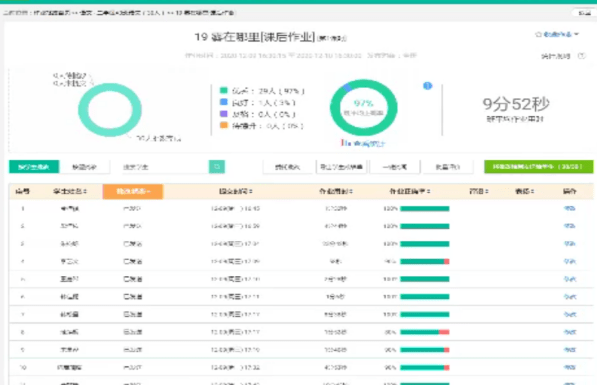Screen dimensions: 597x385
Task: Open the action link in row 7
Action: click(570, 315)
